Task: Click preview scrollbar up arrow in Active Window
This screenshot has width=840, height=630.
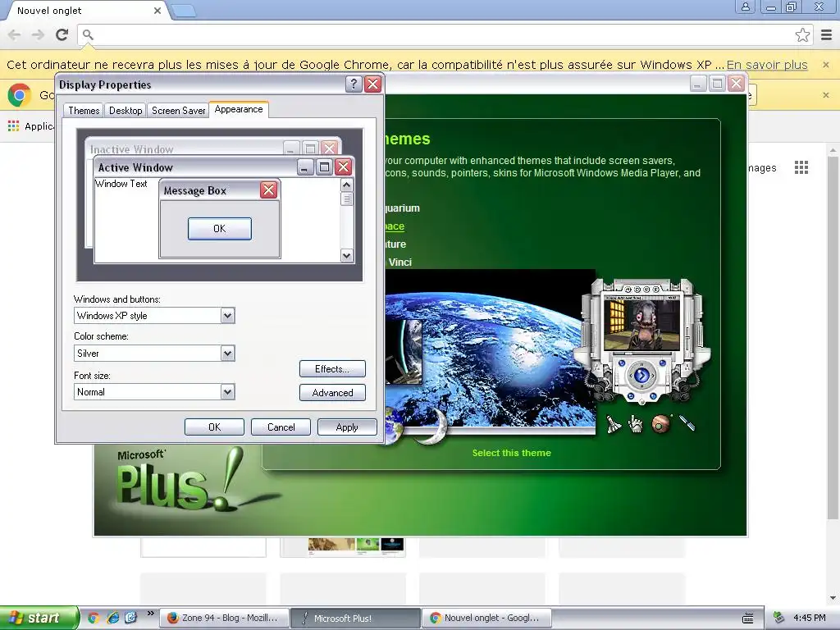Action: click(347, 185)
